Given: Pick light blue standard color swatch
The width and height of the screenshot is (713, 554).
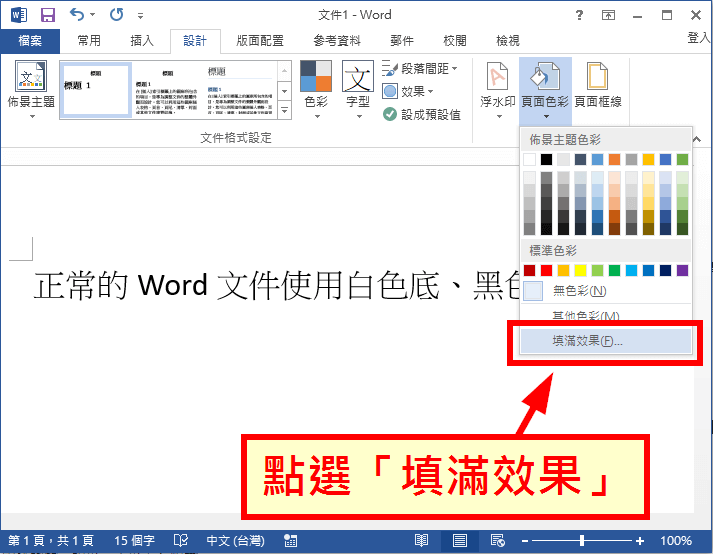Looking at the screenshot, I should coord(631,270).
